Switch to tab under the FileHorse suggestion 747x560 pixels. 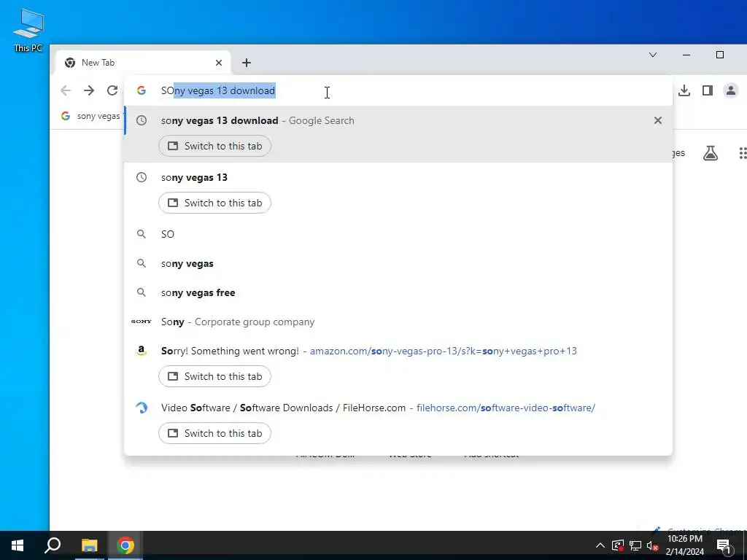[215, 433]
